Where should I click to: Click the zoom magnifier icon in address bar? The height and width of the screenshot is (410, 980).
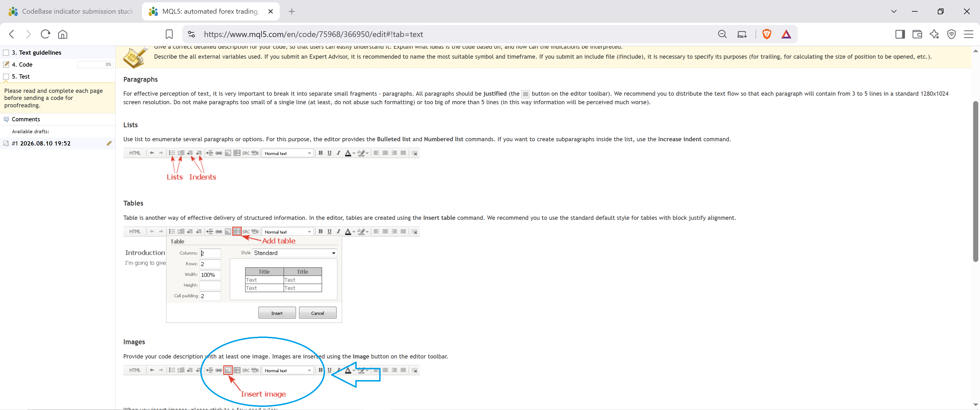(722, 34)
